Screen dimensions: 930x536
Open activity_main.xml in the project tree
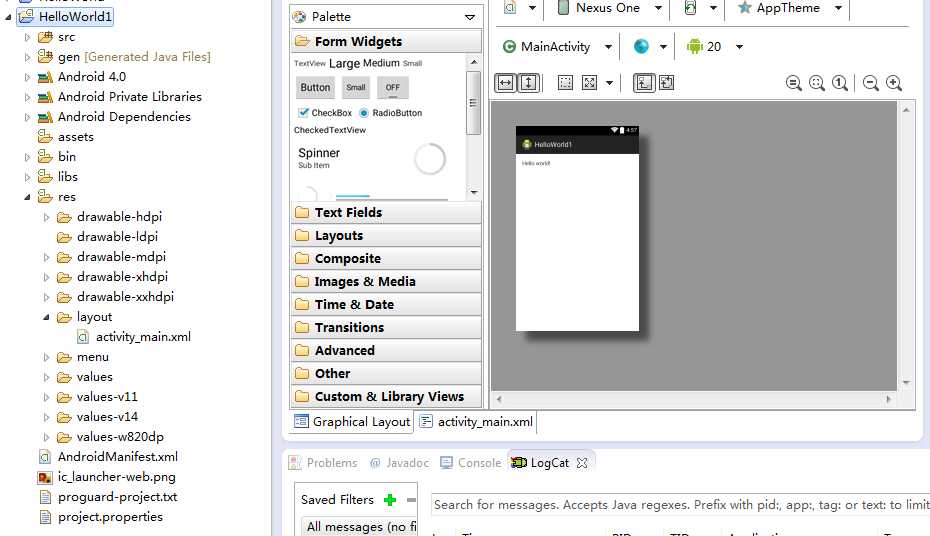coord(143,337)
